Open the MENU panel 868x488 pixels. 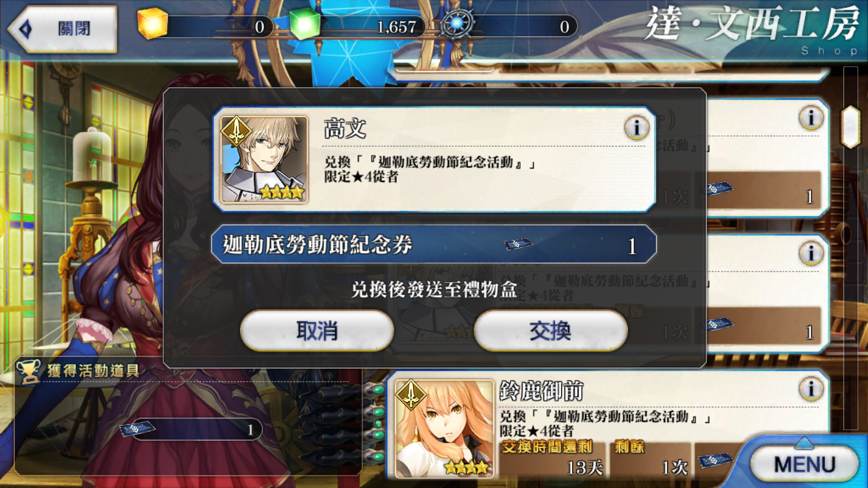click(x=804, y=465)
